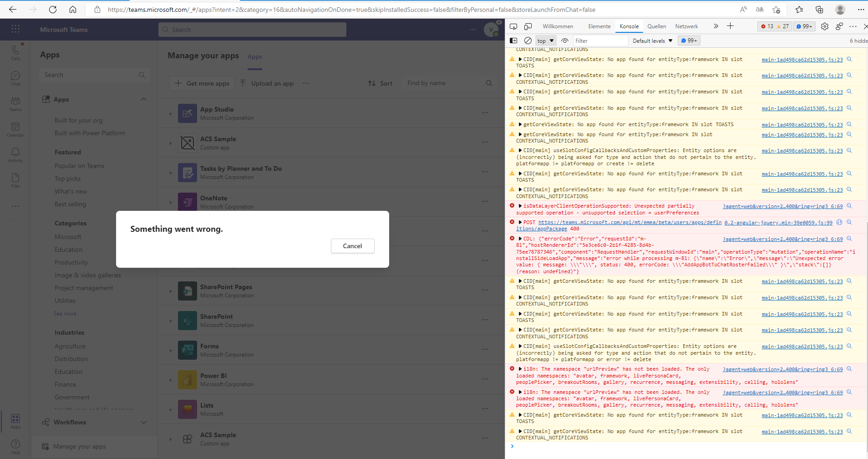Viewport: 868px width, 459px height.
Task: Open the Activity feed icon
Action: point(15,154)
